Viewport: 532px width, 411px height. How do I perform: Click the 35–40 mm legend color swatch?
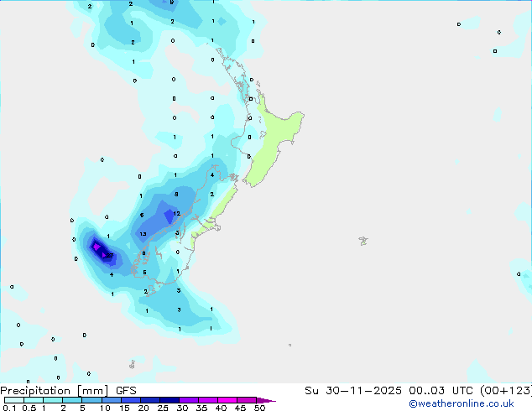pyautogui.click(x=208, y=400)
